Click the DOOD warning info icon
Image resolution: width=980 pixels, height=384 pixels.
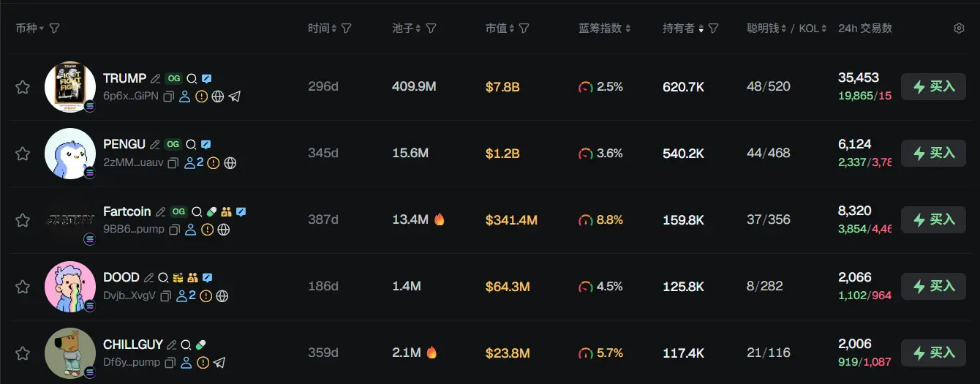click(206, 296)
